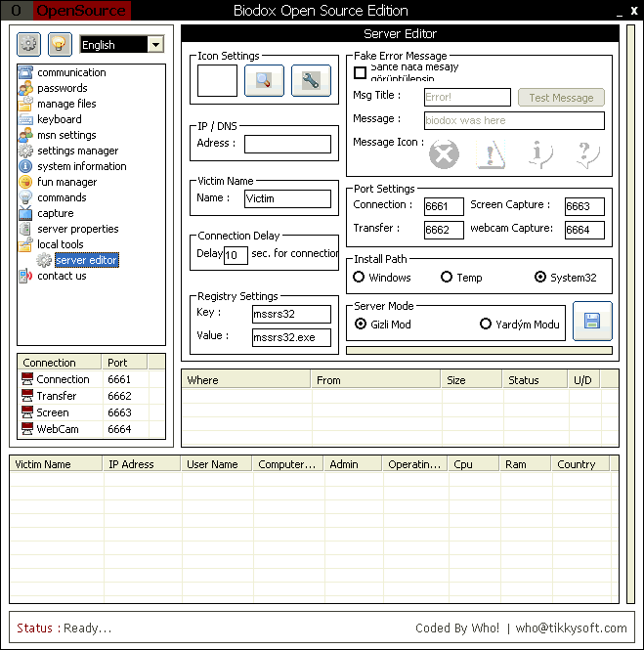
Task: Click the IP / DNS Adress input field
Action: point(287,144)
